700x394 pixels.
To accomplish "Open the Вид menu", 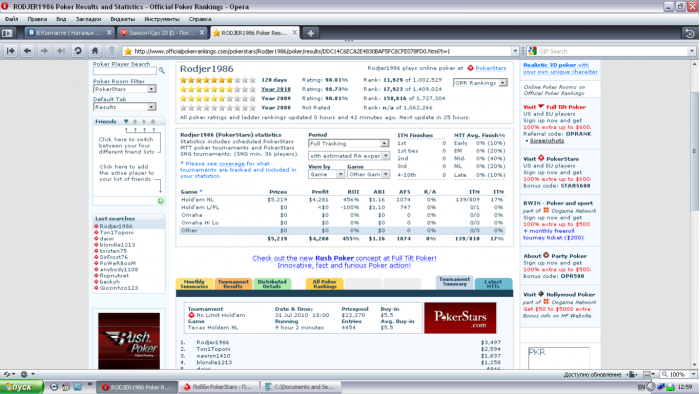I will point(61,19).
